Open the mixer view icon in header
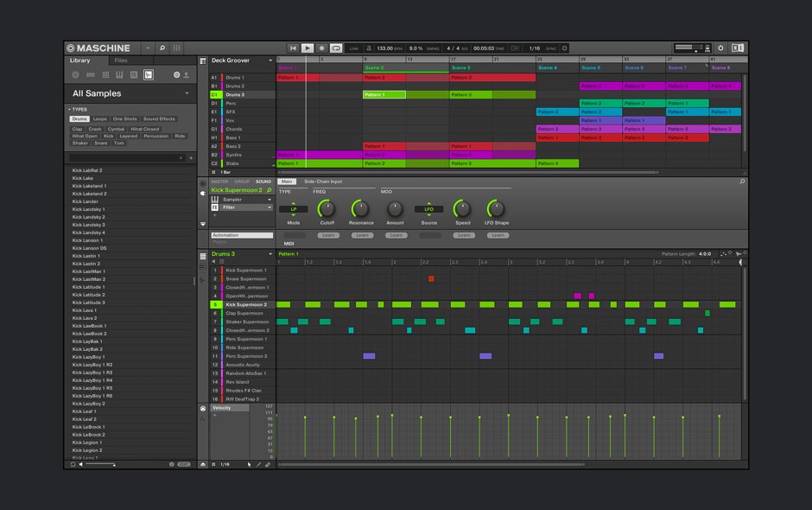 tap(176, 48)
